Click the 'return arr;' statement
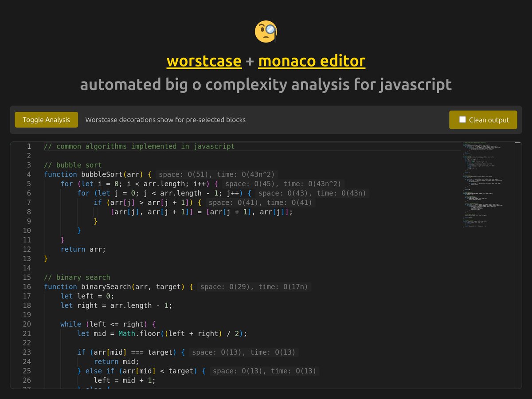532x399 pixels. [83, 249]
